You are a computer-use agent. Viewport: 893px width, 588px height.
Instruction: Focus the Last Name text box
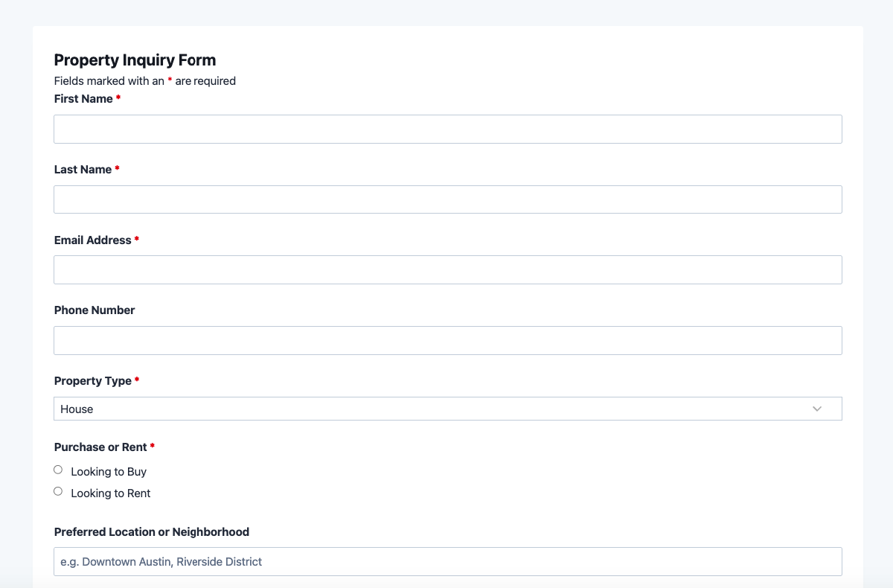pyautogui.click(x=447, y=199)
